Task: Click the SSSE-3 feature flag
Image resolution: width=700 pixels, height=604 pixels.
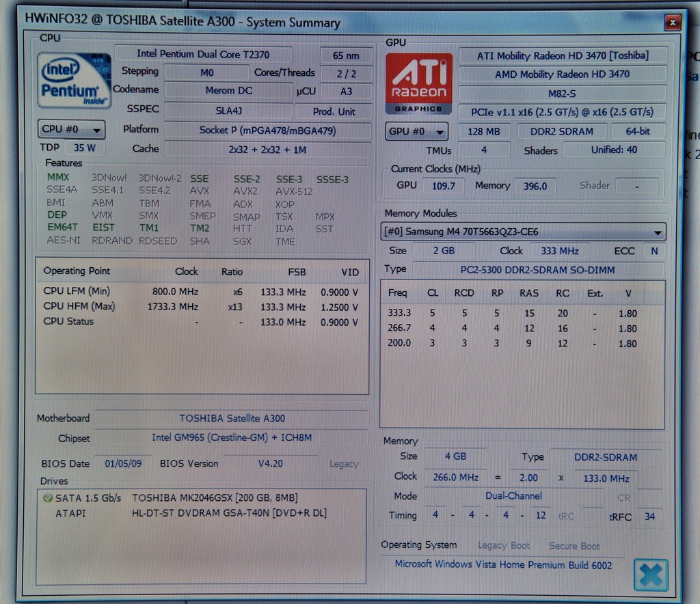Action: point(332,179)
